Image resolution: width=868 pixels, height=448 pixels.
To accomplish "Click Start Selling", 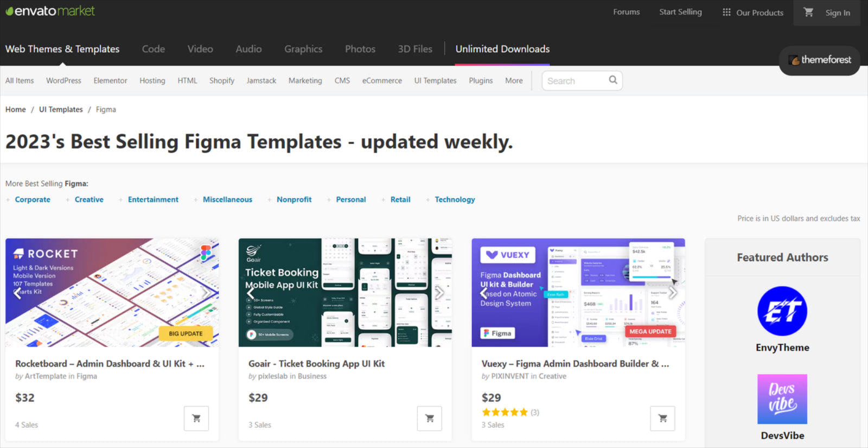I will coord(680,11).
